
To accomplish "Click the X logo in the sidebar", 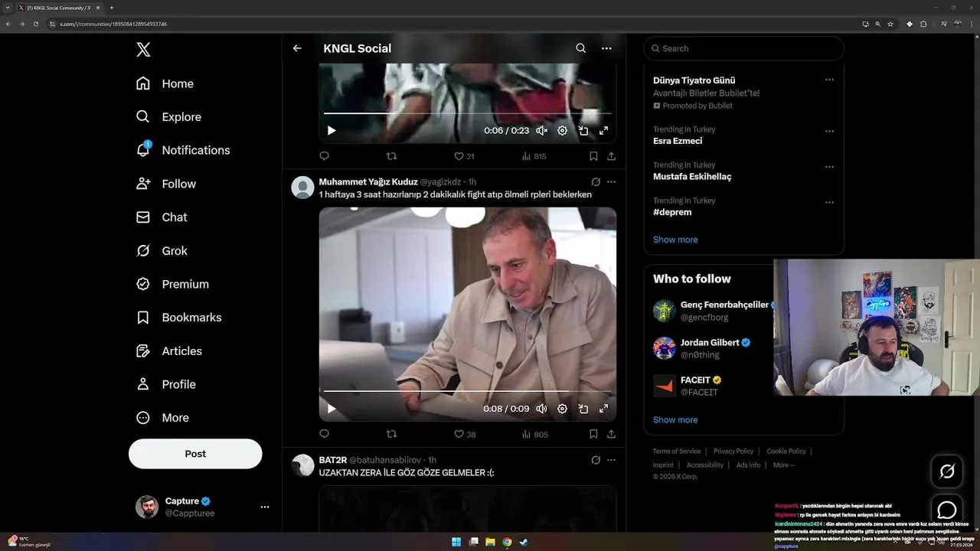I will 143,50.
